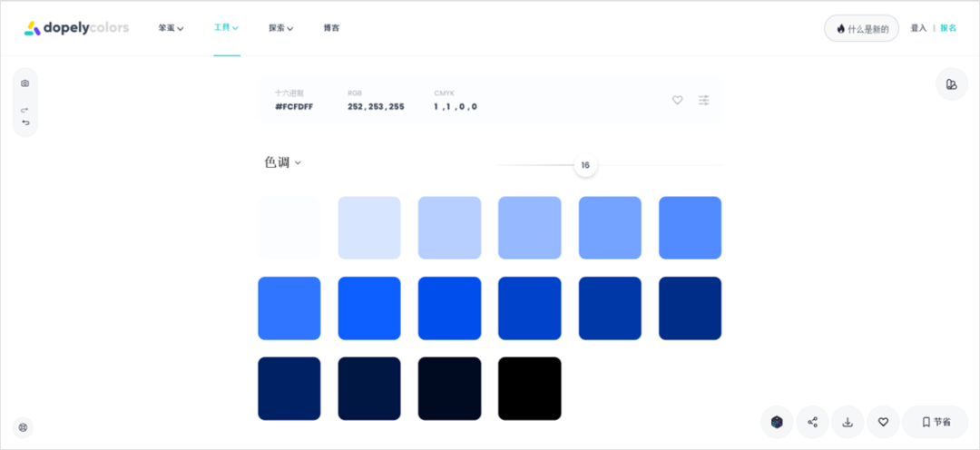Click the share icon

point(812,422)
